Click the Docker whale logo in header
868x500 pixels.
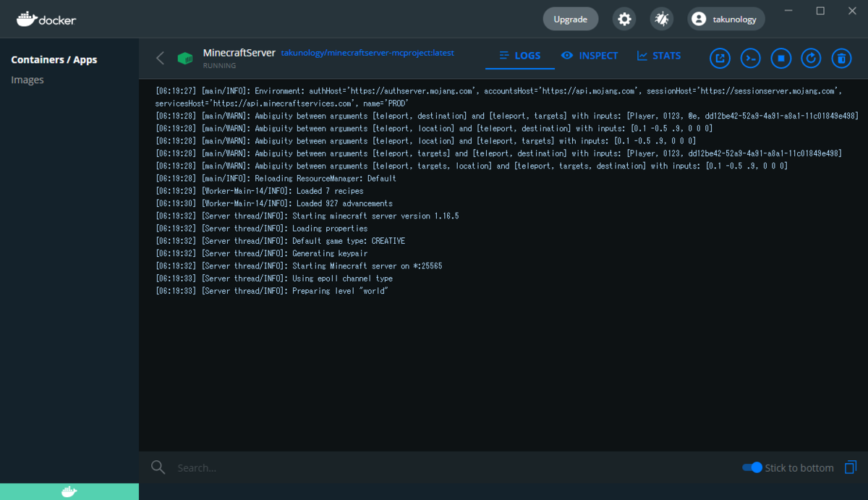(x=46, y=20)
